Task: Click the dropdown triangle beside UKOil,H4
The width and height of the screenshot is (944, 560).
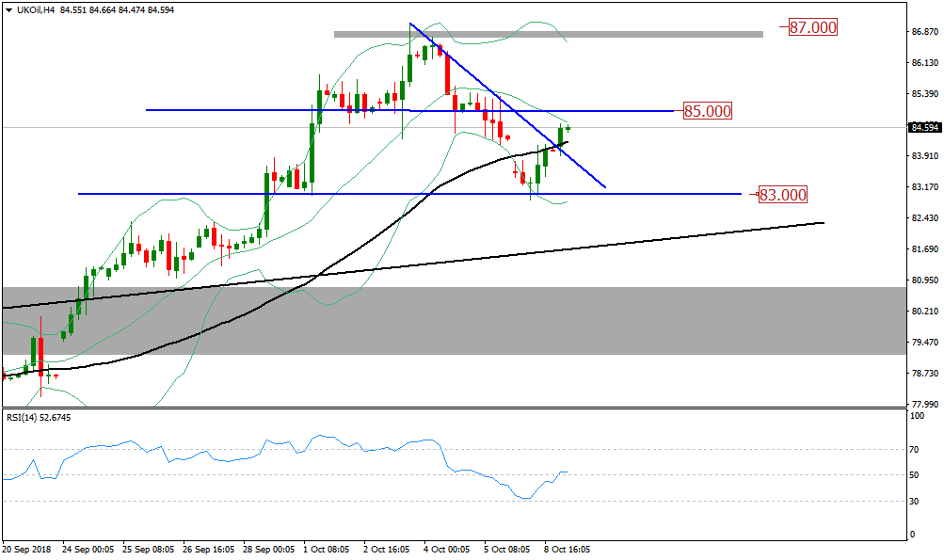Action: point(8,10)
